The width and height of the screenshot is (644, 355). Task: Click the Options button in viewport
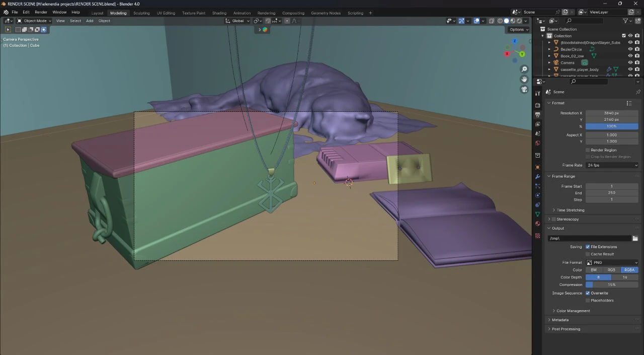518,29
